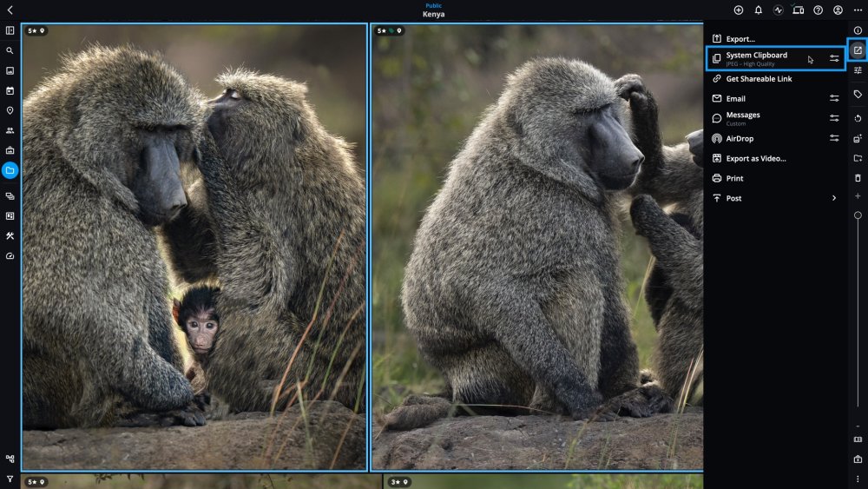This screenshot has width=868, height=489.
Task: Select AirDrop share option
Action: click(x=775, y=138)
